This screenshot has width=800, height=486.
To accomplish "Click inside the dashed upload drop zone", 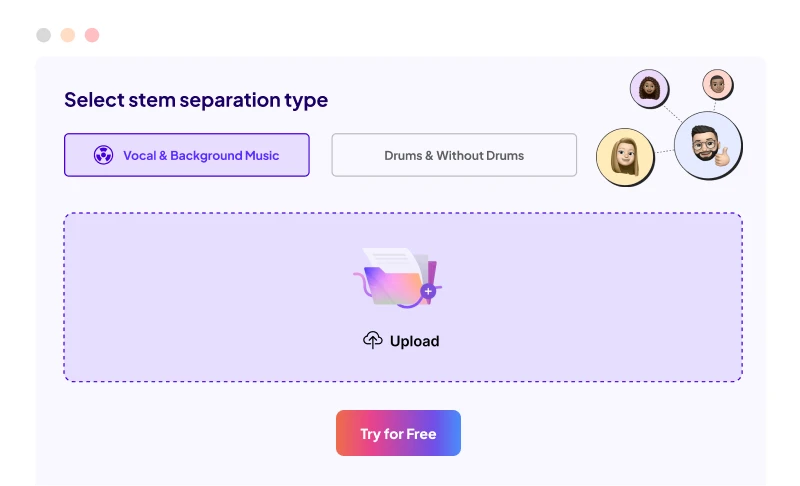I will [x=200, y=300].
